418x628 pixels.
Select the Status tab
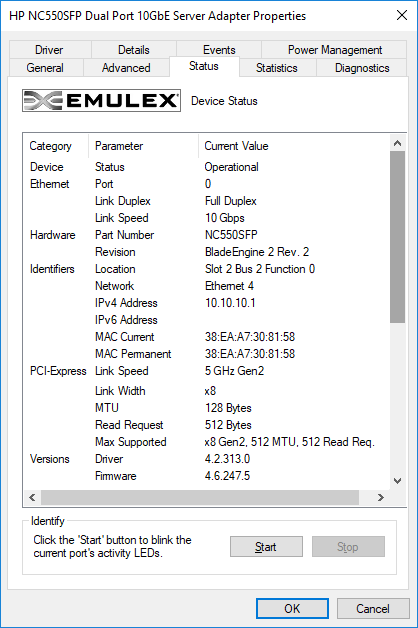204,66
